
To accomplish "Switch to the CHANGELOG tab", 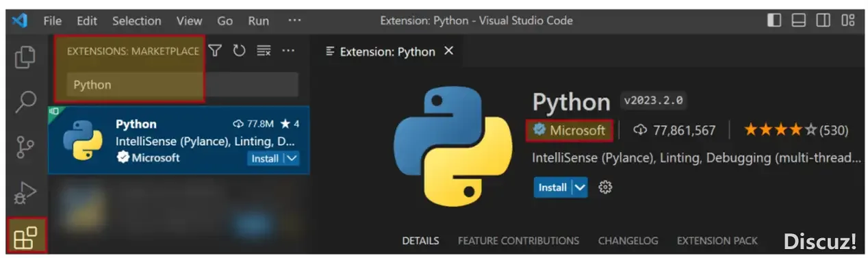I will (x=628, y=241).
